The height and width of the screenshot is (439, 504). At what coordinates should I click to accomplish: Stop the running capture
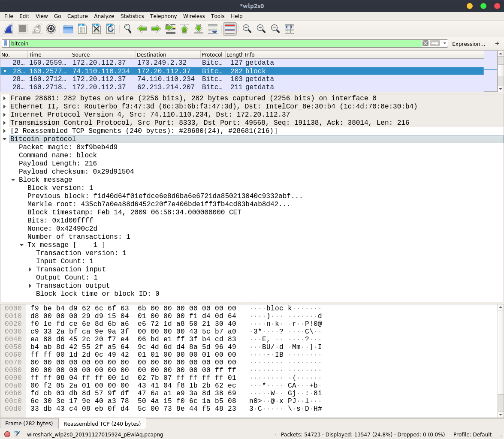(23, 29)
